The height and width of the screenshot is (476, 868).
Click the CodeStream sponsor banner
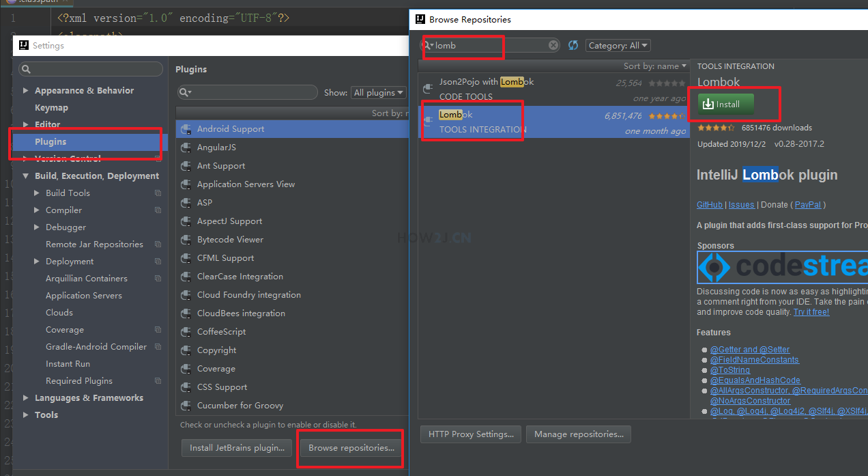(782, 267)
